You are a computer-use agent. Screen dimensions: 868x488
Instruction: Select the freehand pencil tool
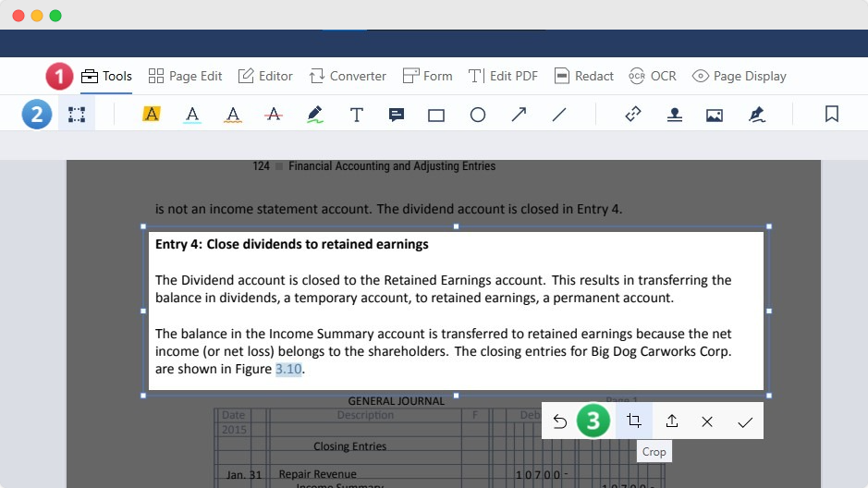point(314,115)
